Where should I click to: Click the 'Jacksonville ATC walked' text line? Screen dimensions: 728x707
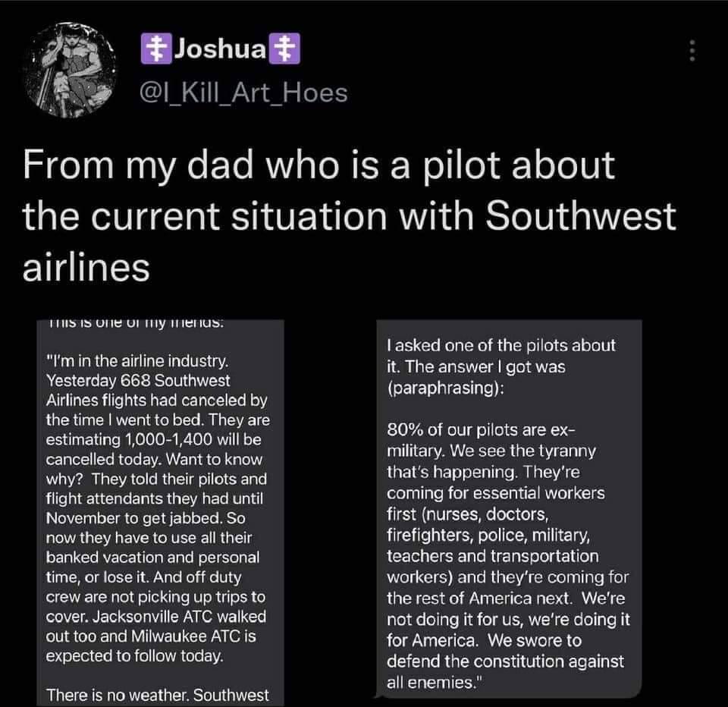click(x=156, y=615)
